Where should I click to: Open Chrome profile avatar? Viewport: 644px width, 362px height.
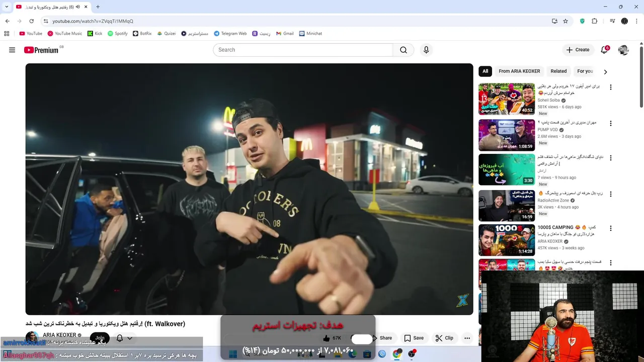pyautogui.click(x=624, y=21)
